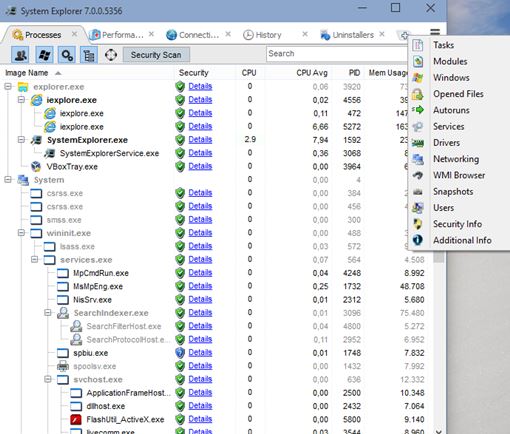Image resolution: width=510 pixels, height=434 pixels.
Task: Toggle the process tree view button
Action: (89, 55)
